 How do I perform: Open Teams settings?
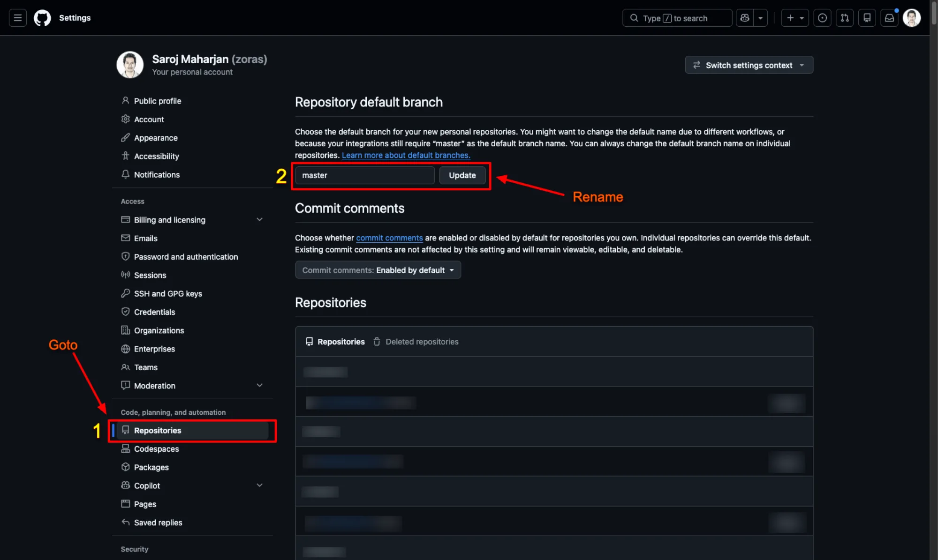(192, 367)
